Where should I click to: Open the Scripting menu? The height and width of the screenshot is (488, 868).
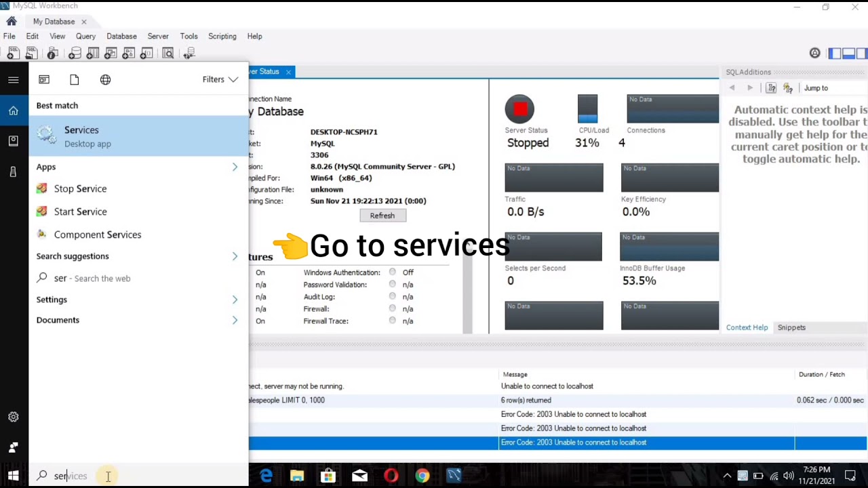[222, 36]
